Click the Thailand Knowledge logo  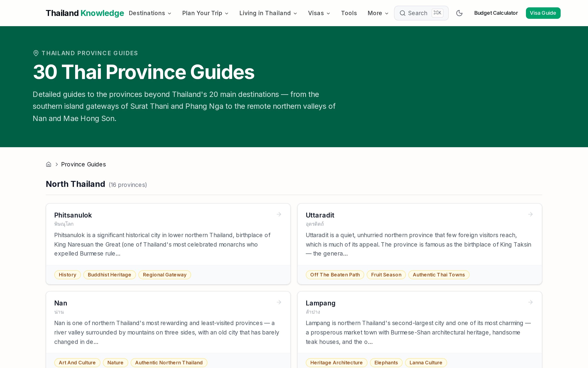pos(85,13)
